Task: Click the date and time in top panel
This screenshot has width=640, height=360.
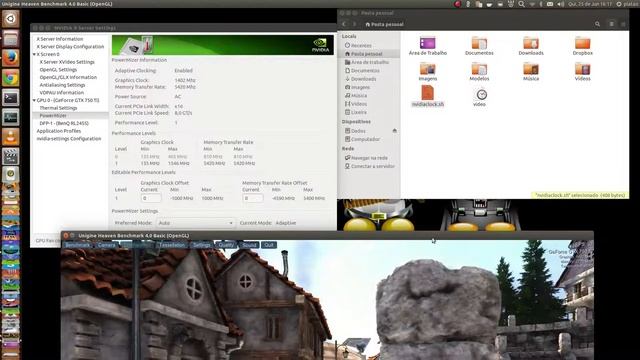Action: (590, 4)
